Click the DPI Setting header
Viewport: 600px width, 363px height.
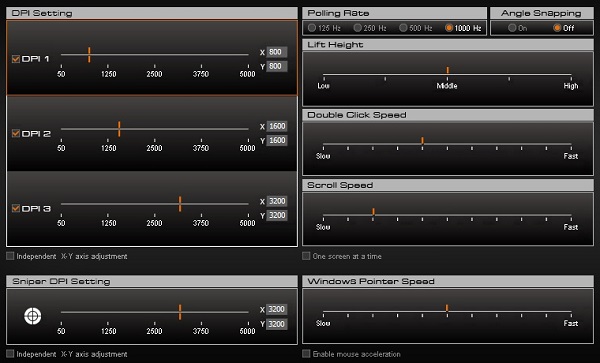(152, 13)
